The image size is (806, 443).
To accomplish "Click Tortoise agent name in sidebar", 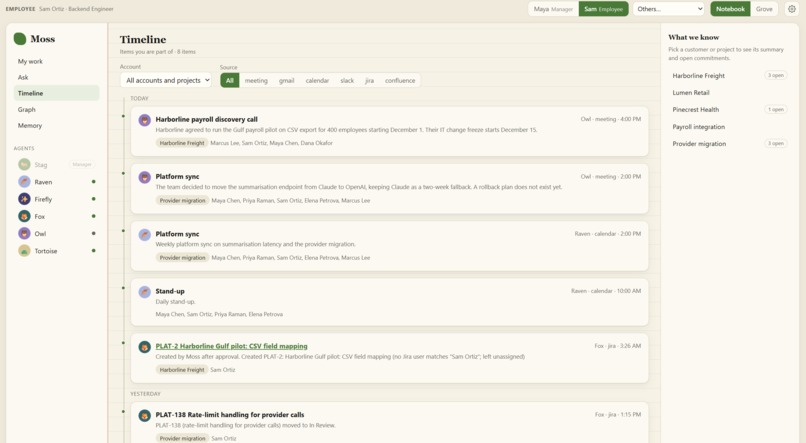I will click(x=46, y=251).
